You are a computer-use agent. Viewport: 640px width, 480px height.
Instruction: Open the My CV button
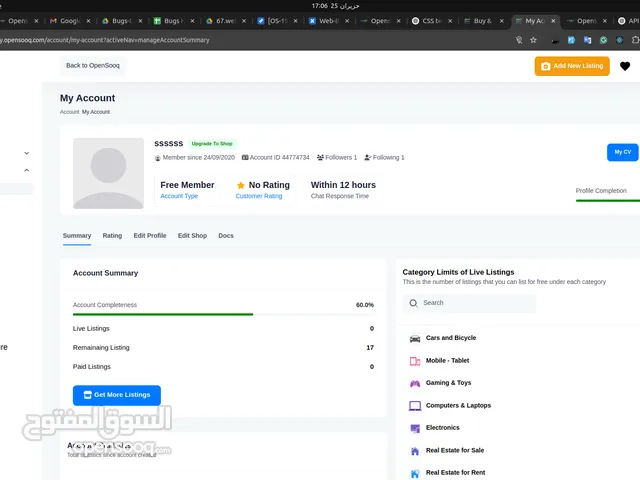(x=622, y=152)
